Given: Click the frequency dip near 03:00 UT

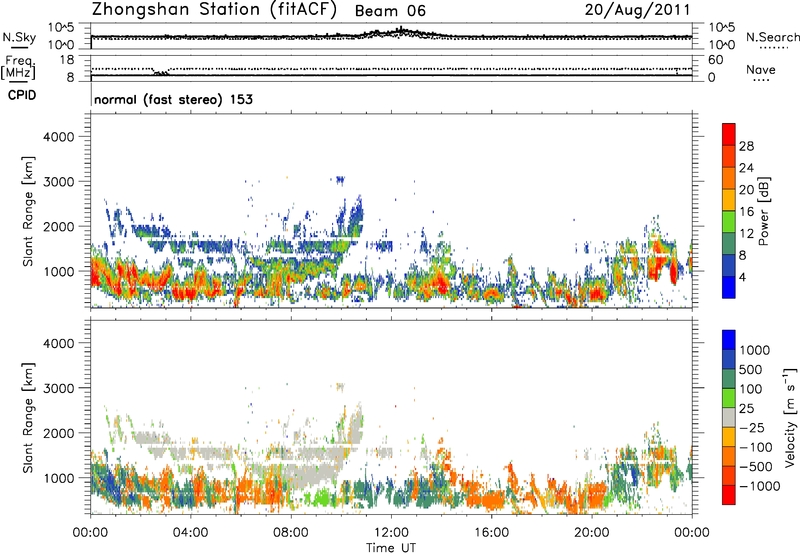Looking at the screenshot, I should pos(161,72).
